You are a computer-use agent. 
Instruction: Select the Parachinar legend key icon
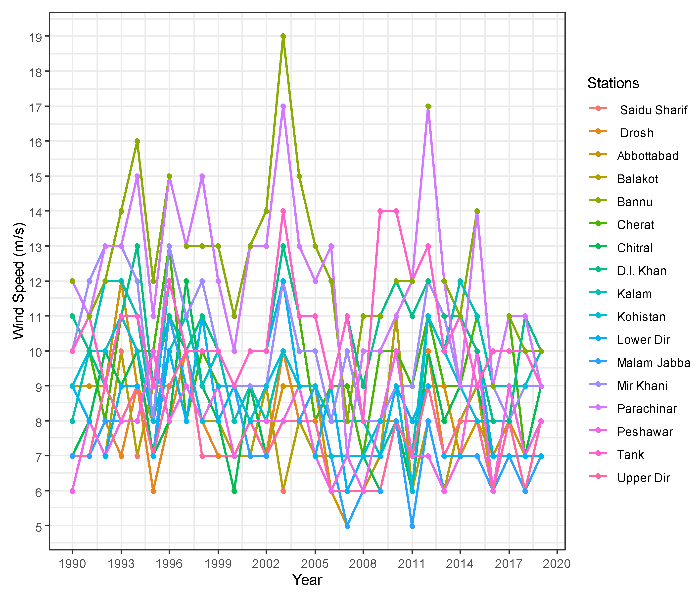tap(598, 407)
